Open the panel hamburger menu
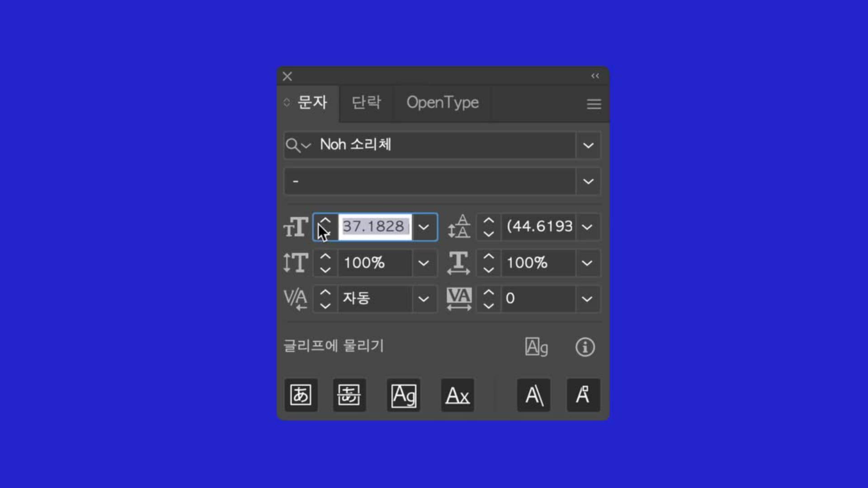Screen dimensions: 868x488 click(594, 104)
